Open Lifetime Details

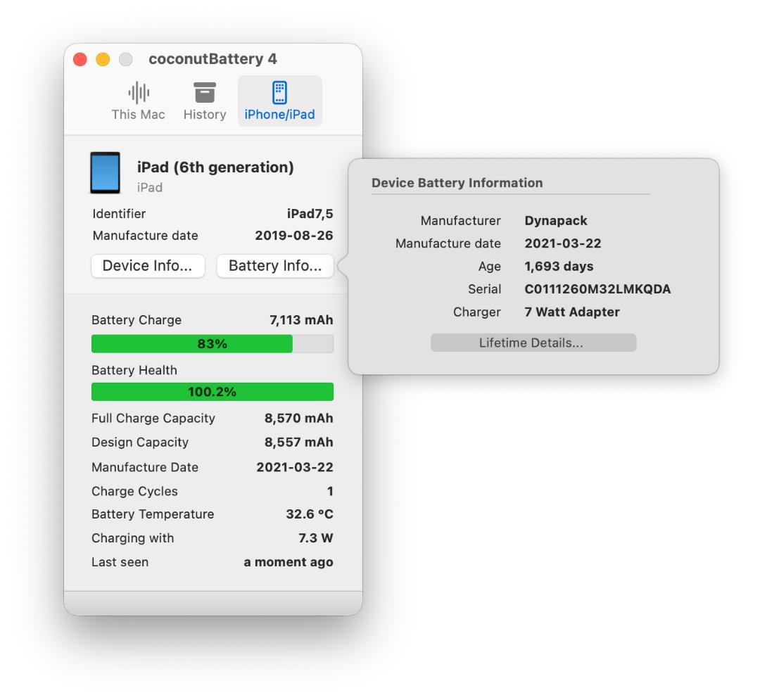[x=533, y=343]
